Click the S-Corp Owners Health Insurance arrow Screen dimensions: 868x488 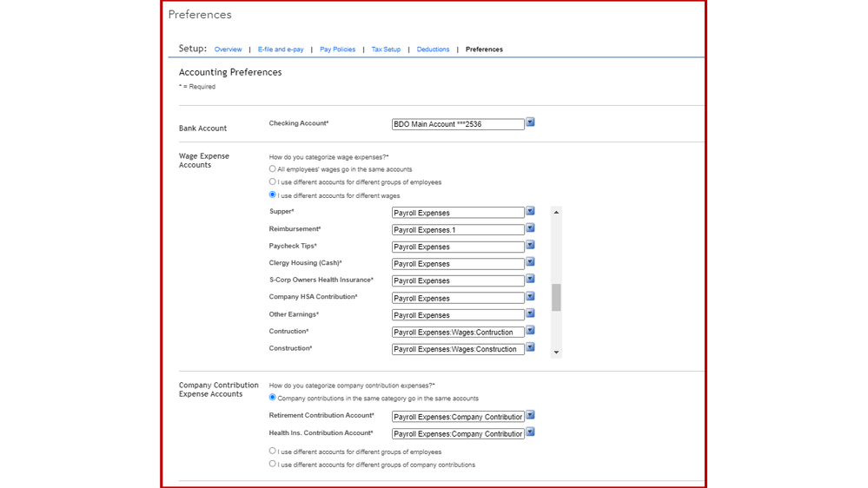(530, 280)
